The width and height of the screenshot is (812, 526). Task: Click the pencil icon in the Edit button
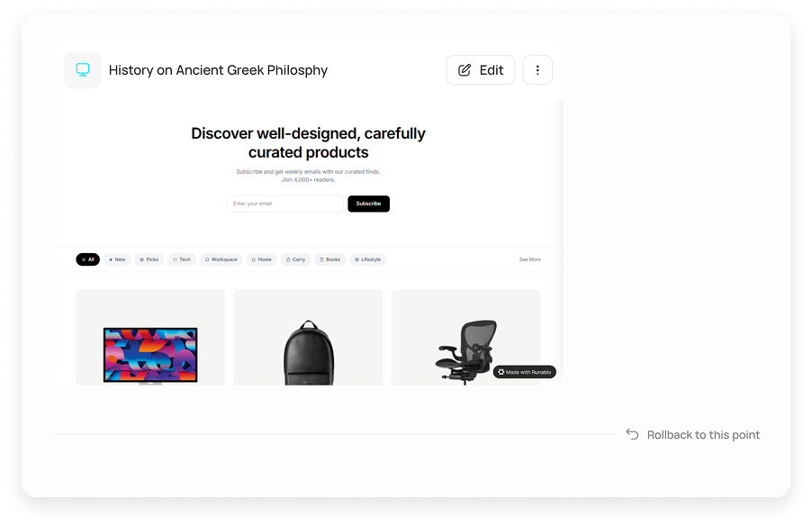(465, 70)
